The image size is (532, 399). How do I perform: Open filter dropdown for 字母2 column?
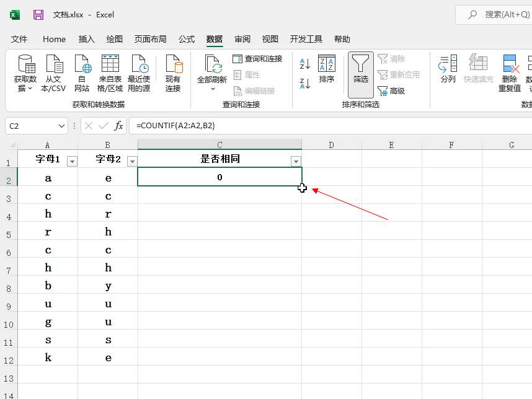point(132,161)
